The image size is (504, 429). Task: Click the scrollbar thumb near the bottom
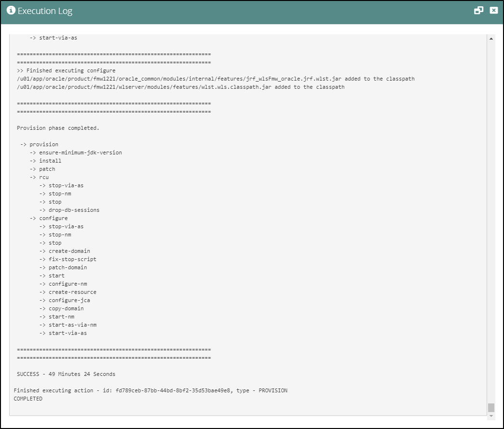[491, 407]
